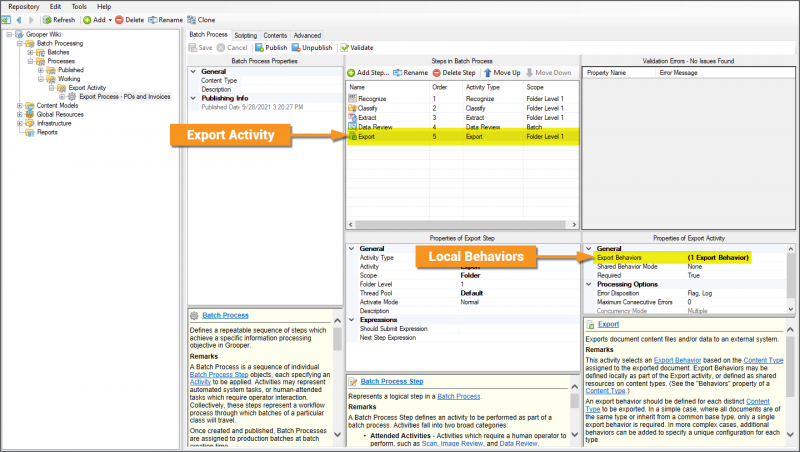The image size is (800, 452).
Task: Click the Activity Type column header
Action: coord(483,87)
